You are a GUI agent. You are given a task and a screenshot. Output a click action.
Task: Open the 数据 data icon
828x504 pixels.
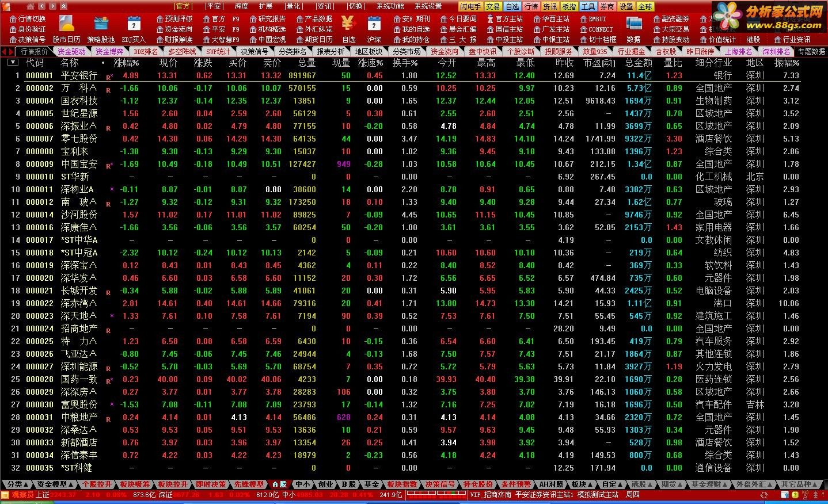[633, 29]
